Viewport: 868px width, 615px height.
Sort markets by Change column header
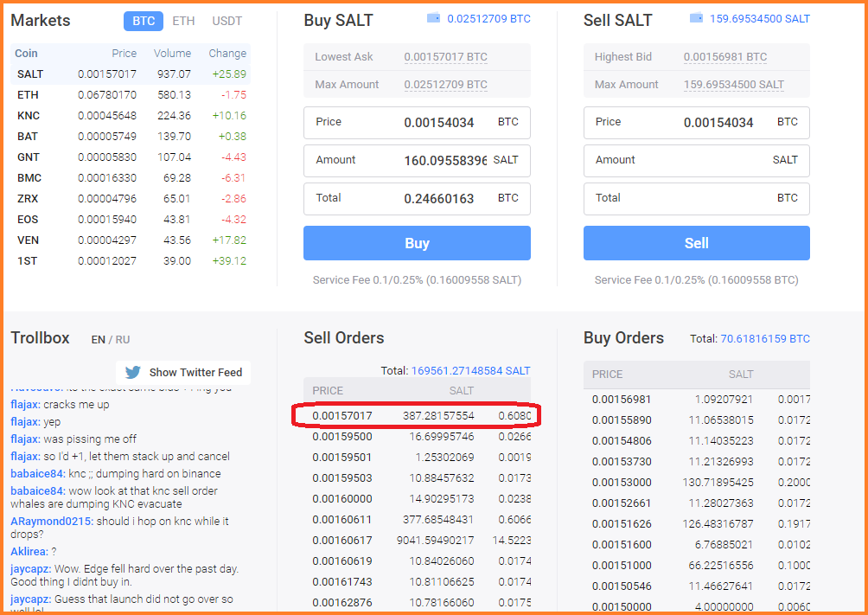227,53
